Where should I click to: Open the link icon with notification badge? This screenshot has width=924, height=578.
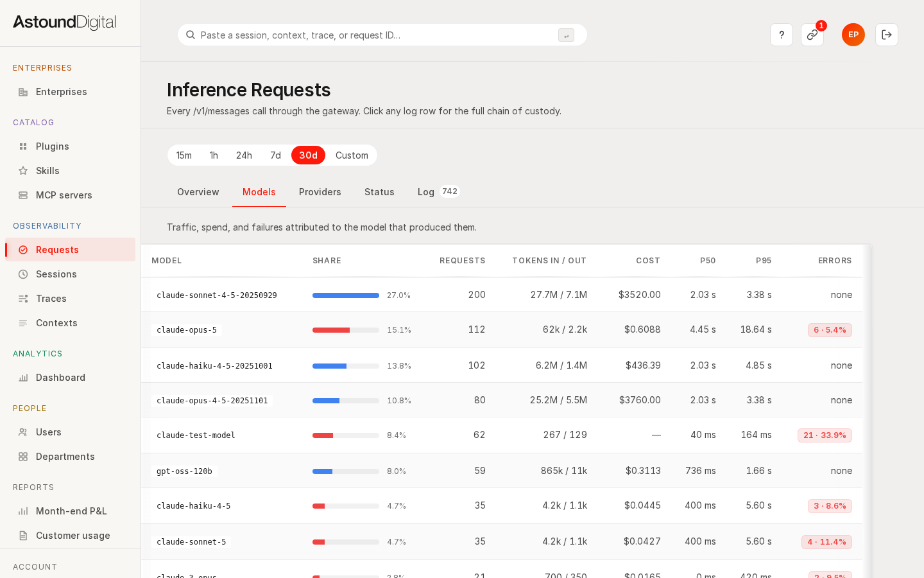tap(812, 35)
